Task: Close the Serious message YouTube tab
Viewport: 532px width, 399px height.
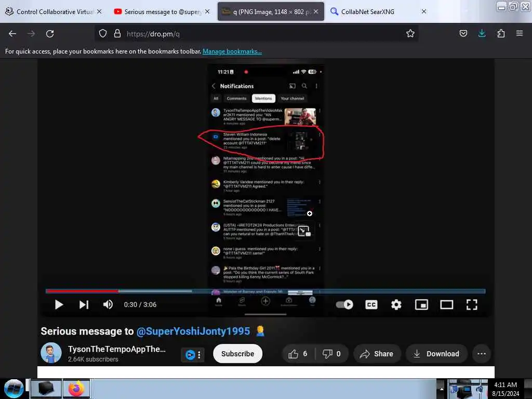Action: tap(207, 11)
